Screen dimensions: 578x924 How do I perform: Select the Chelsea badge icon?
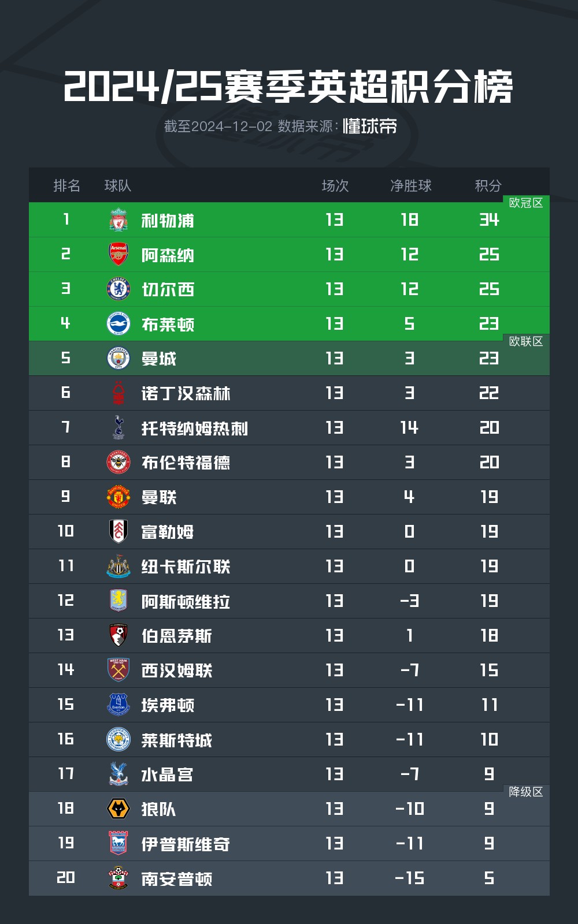pos(118,289)
